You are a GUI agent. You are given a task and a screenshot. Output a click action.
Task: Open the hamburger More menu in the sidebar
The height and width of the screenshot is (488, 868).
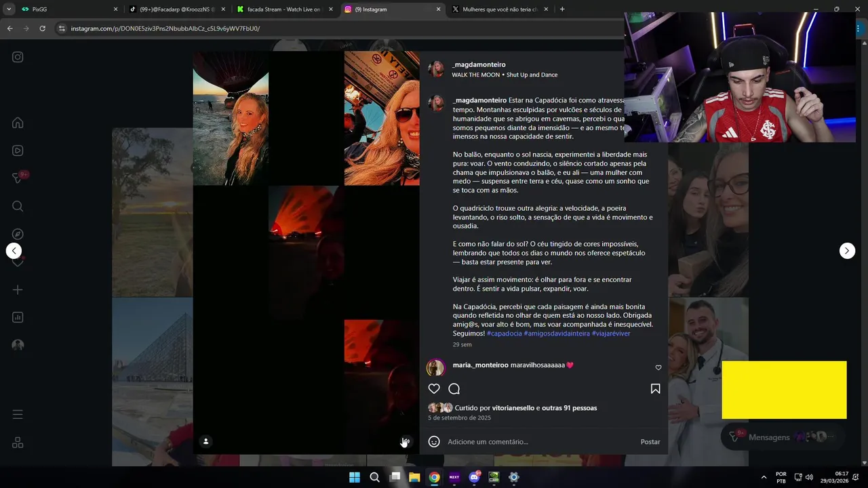click(x=18, y=414)
